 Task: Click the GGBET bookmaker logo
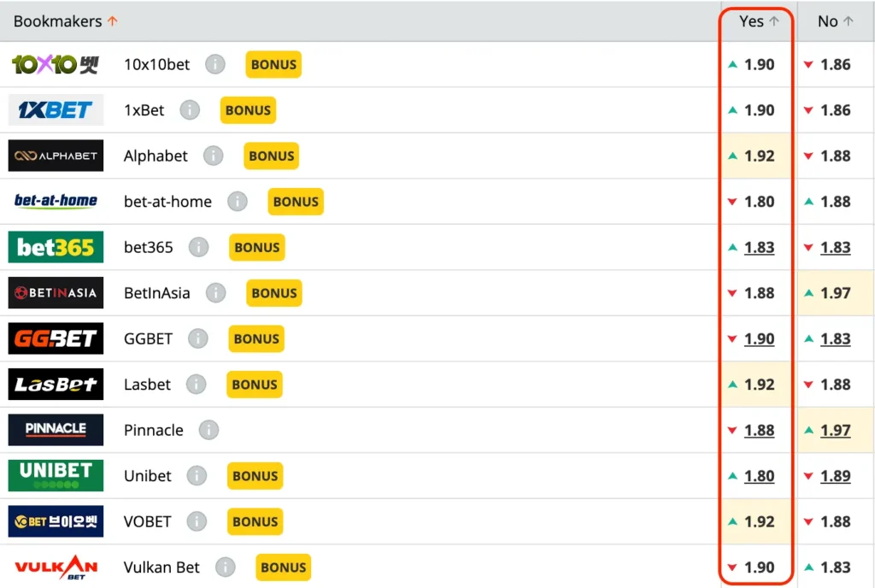[x=56, y=338]
